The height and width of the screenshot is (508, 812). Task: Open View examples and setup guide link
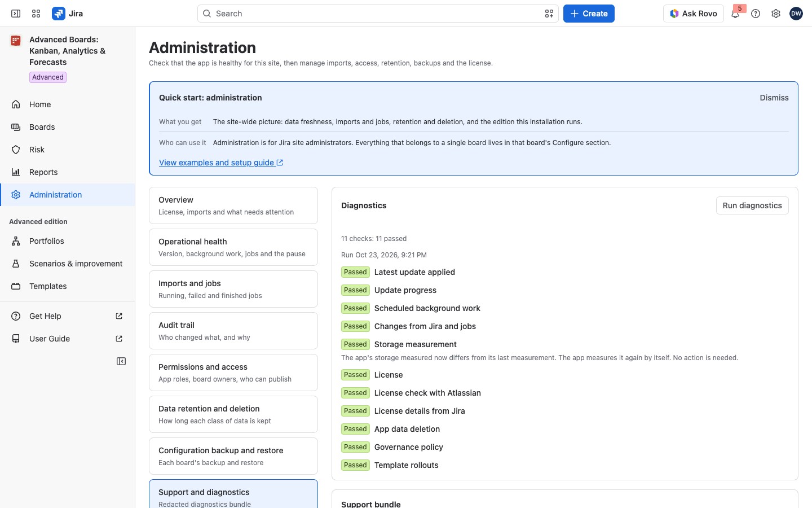pos(221,163)
